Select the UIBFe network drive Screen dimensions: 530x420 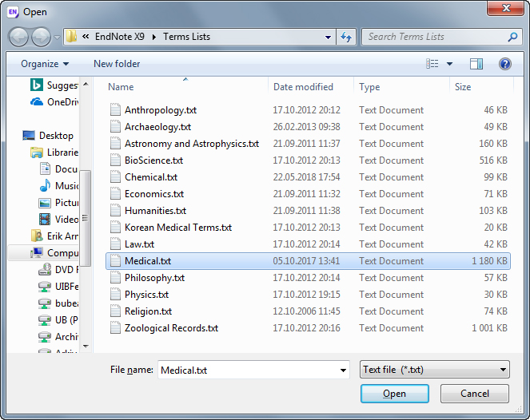(58, 287)
